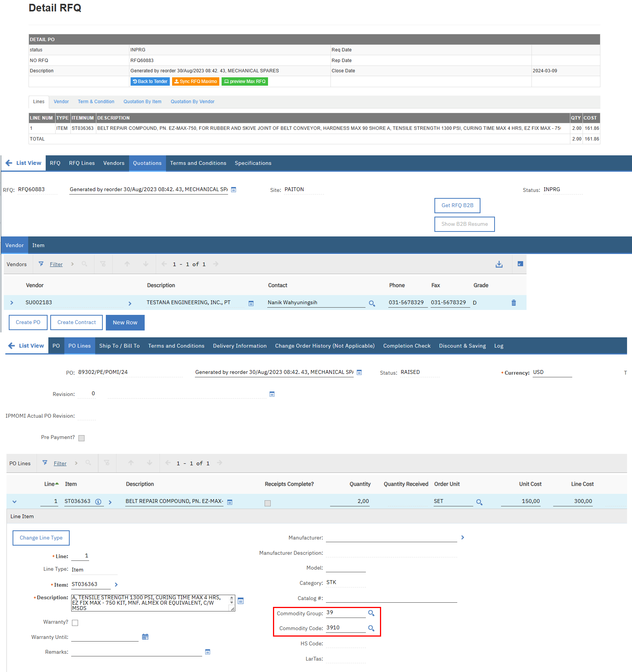Delete vendor SU002183 with trash icon

point(514,303)
